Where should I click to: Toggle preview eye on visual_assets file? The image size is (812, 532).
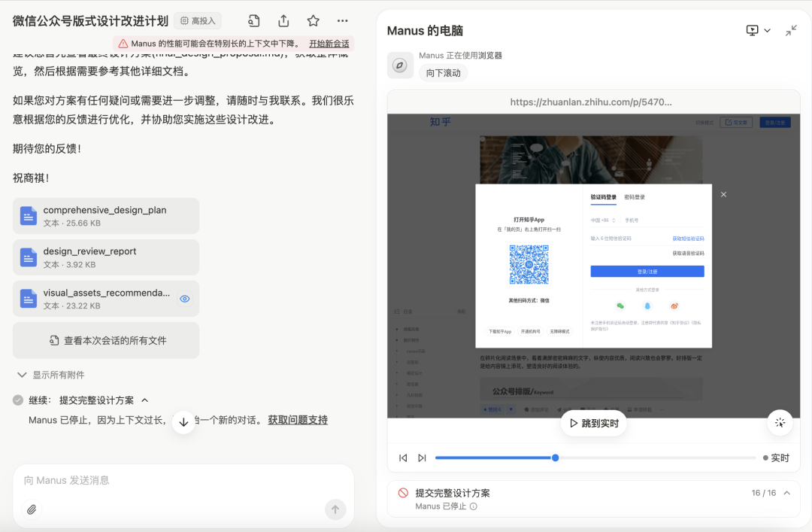185,299
